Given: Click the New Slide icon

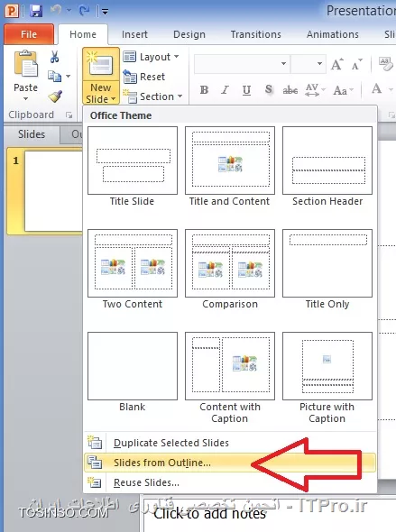Looking at the screenshot, I should 101,63.
